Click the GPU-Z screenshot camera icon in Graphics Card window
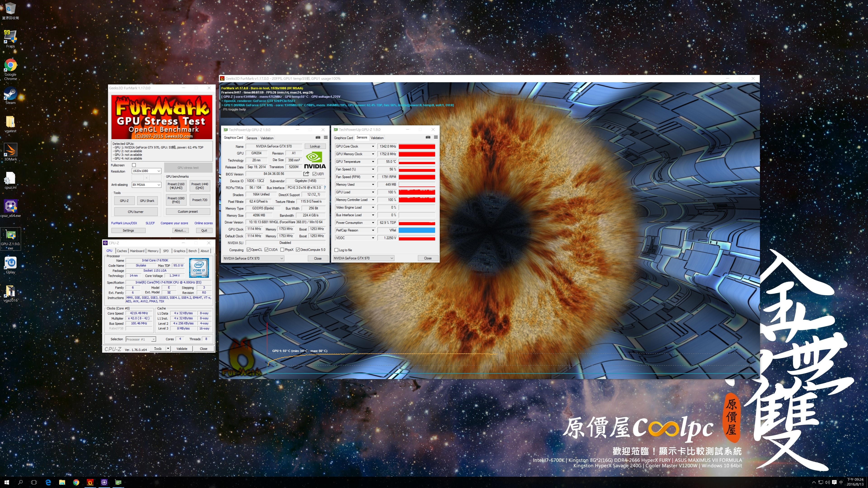This screenshot has height=488, width=868. pyautogui.click(x=318, y=137)
